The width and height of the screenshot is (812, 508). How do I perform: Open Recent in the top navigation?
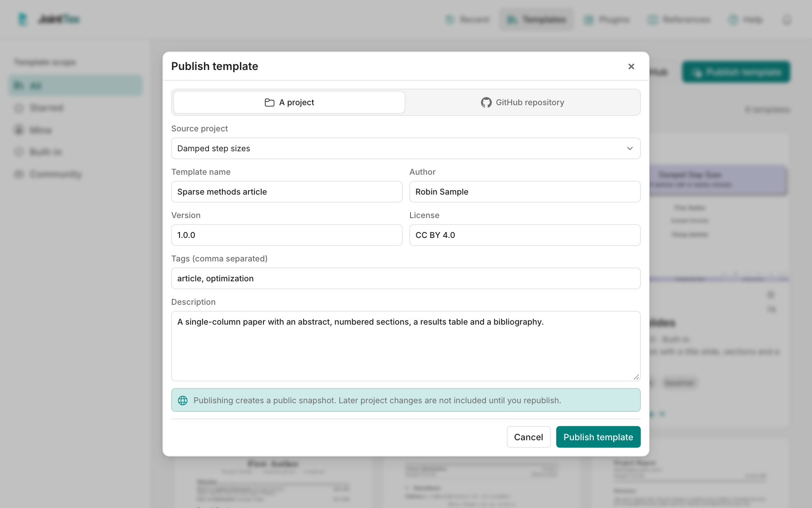(x=467, y=19)
